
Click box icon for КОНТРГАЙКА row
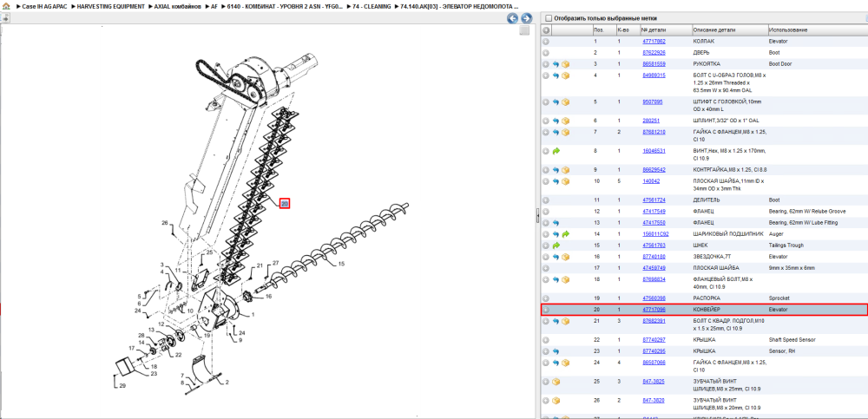(x=565, y=170)
